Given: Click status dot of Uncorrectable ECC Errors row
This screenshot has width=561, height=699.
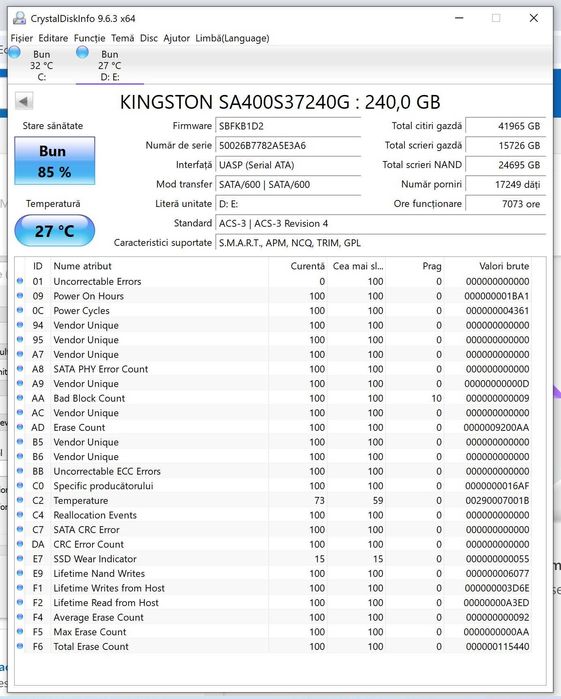Looking at the screenshot, I should (20, 471).
